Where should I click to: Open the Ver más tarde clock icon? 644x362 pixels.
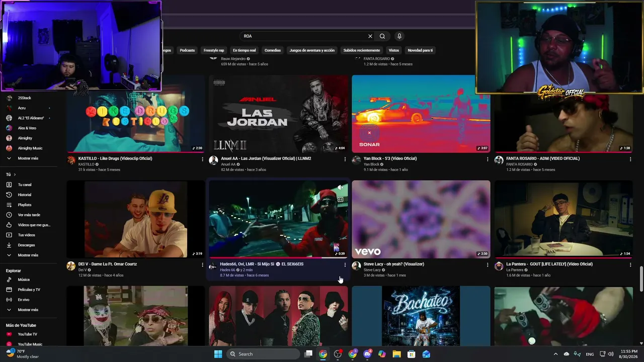coord(9,215)
